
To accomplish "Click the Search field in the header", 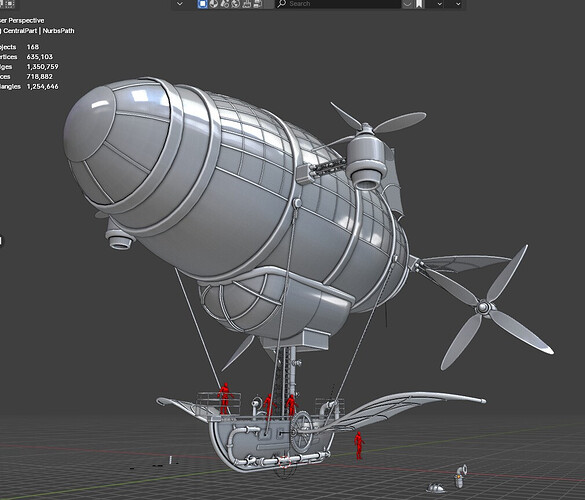I will pyautogui.click(x=338, y=4).
